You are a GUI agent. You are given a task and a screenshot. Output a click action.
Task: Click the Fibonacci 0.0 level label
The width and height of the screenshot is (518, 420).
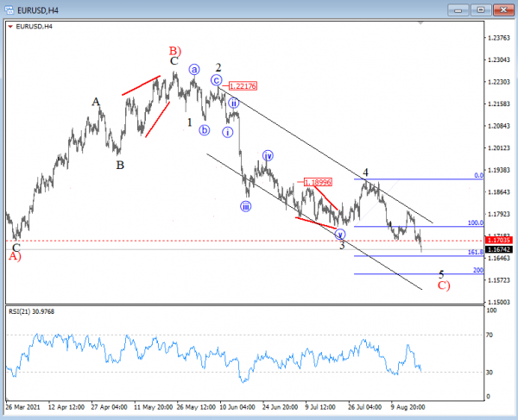[478, 176]
